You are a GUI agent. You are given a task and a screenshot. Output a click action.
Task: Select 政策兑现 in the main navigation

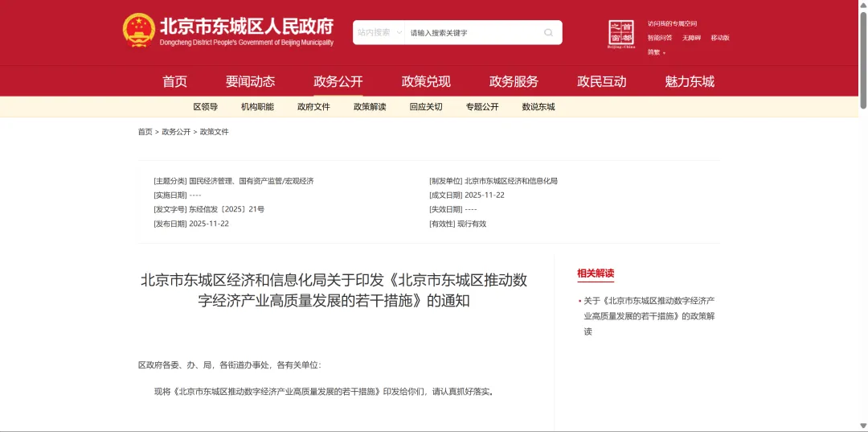[426, 81]
